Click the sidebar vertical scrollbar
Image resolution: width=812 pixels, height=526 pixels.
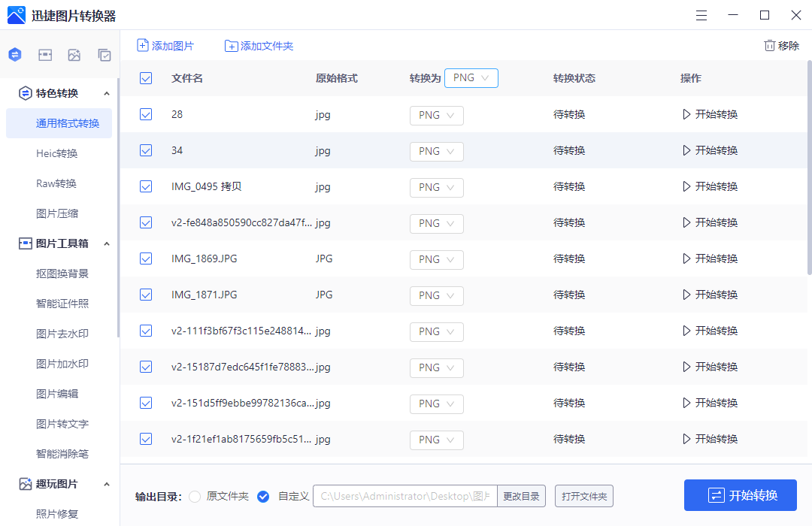(118, 208)
